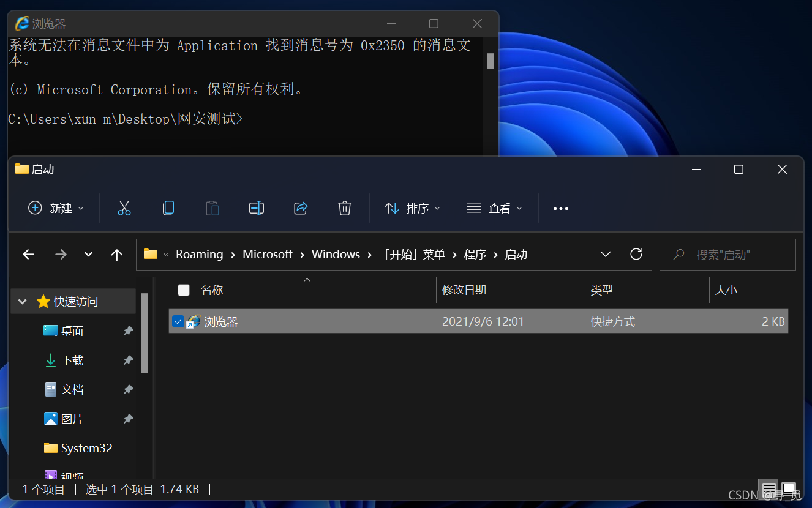Refresh the 启动 folder view
Viewport: 812px width, 508px height.
tap(636, 254)
